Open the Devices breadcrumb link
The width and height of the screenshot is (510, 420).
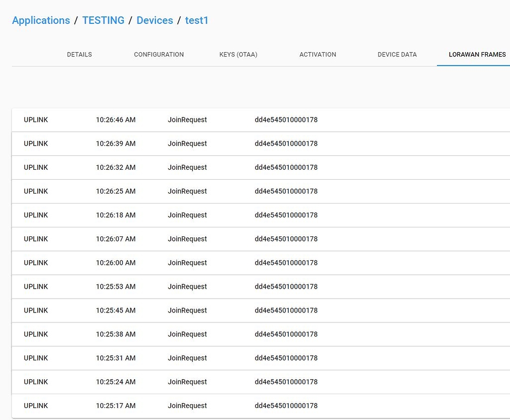click(154, 20)
